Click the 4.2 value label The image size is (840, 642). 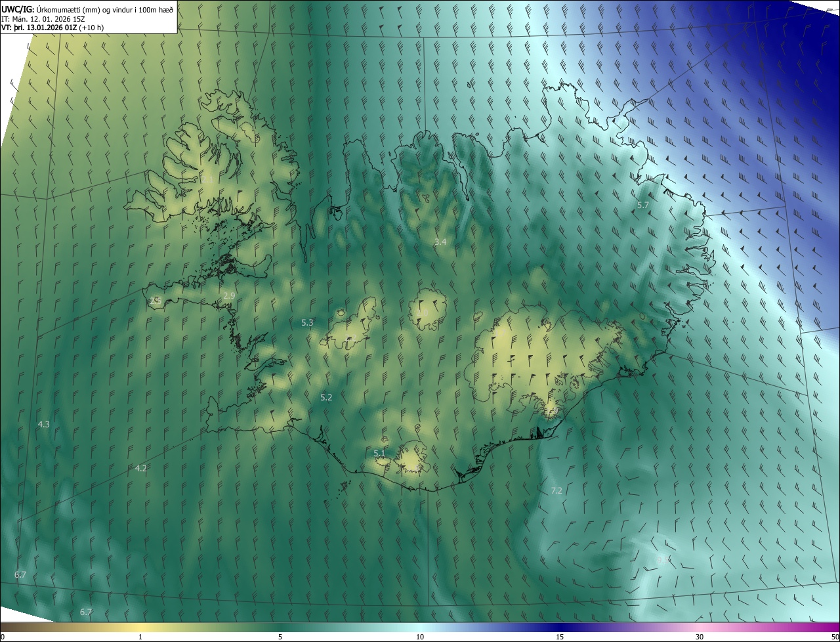[141, 469]
